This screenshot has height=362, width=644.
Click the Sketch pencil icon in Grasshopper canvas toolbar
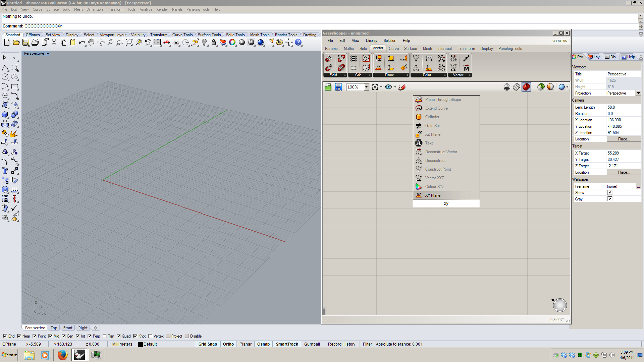(x=402, y=87)
